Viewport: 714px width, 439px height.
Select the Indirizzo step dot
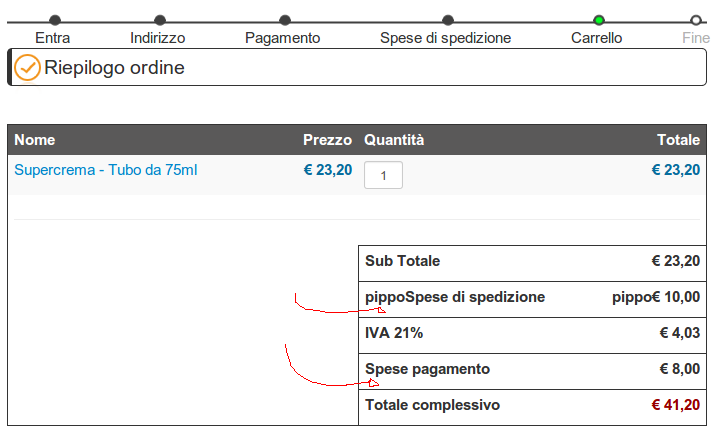tap(160, 20)
